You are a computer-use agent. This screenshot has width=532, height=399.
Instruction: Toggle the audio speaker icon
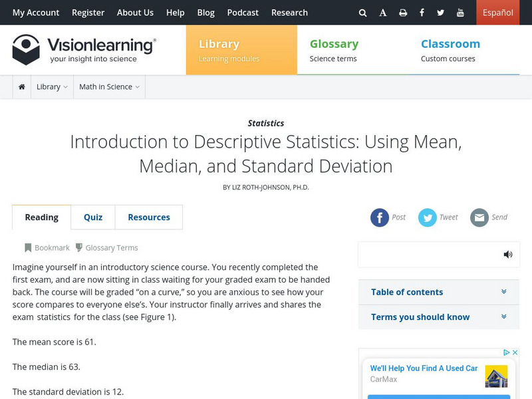[x=508, y=255]
